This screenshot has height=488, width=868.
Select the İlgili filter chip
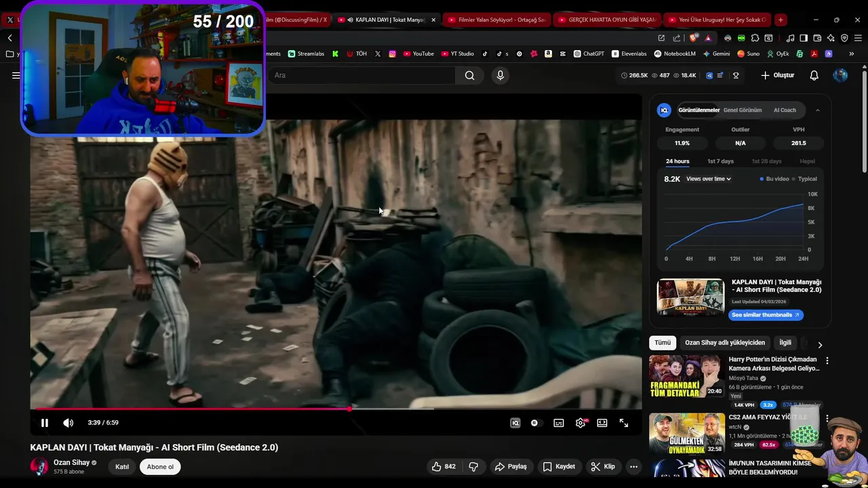click(785, 343)
